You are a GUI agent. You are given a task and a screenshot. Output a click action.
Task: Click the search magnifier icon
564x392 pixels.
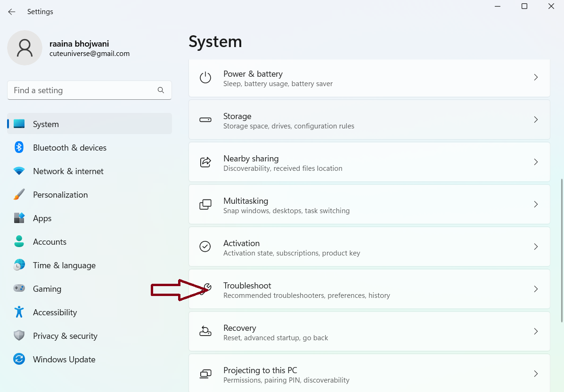point(161,90)
